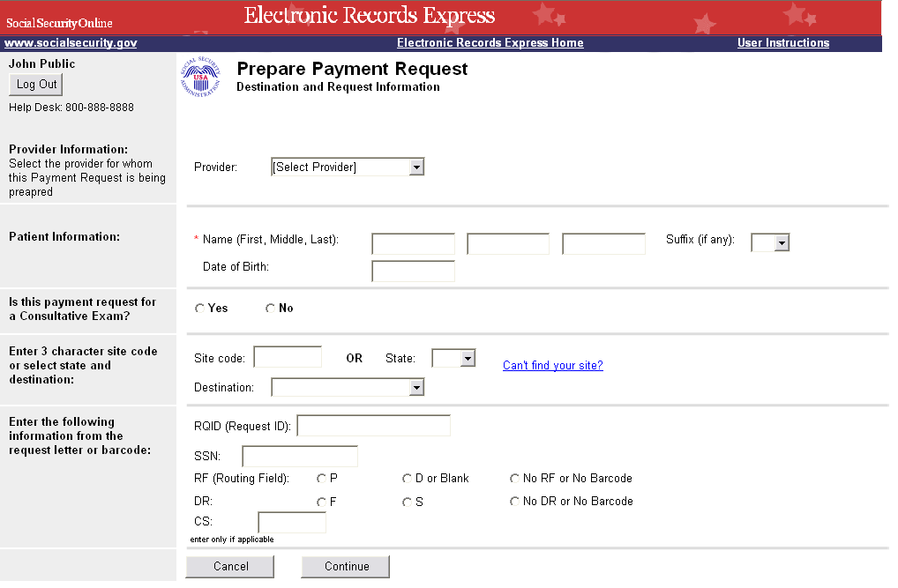Focus the SSN field
This screenshot has width=898, height=588.
(x=300, y=457)
